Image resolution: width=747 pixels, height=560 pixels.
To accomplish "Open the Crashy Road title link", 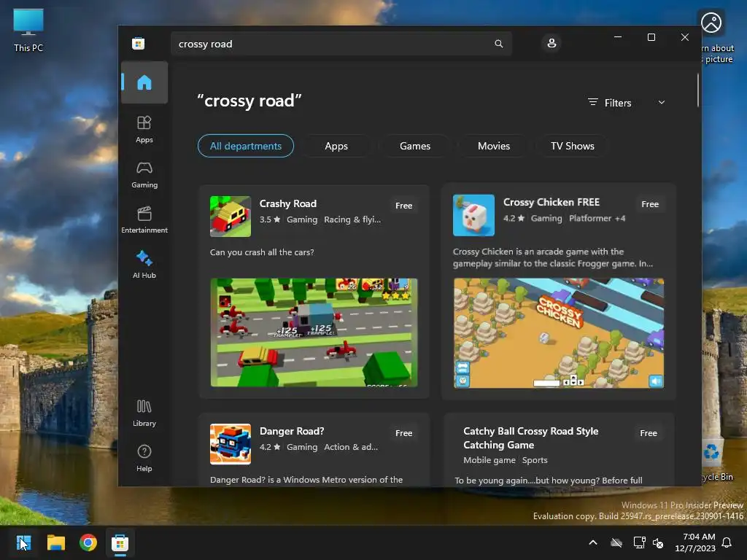I will pos(287,203).
